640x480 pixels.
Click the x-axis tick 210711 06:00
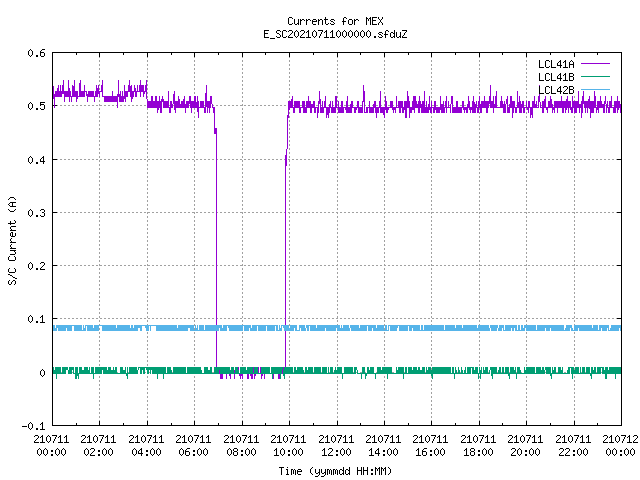(x=193, y=446)
